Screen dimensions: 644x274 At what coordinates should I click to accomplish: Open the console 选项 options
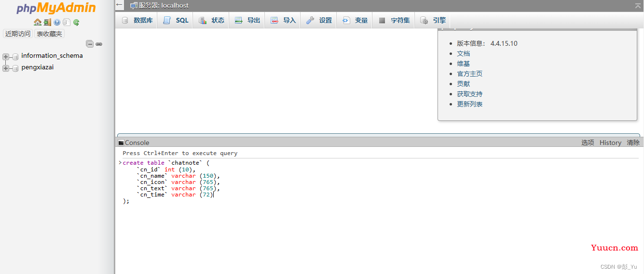588,143
